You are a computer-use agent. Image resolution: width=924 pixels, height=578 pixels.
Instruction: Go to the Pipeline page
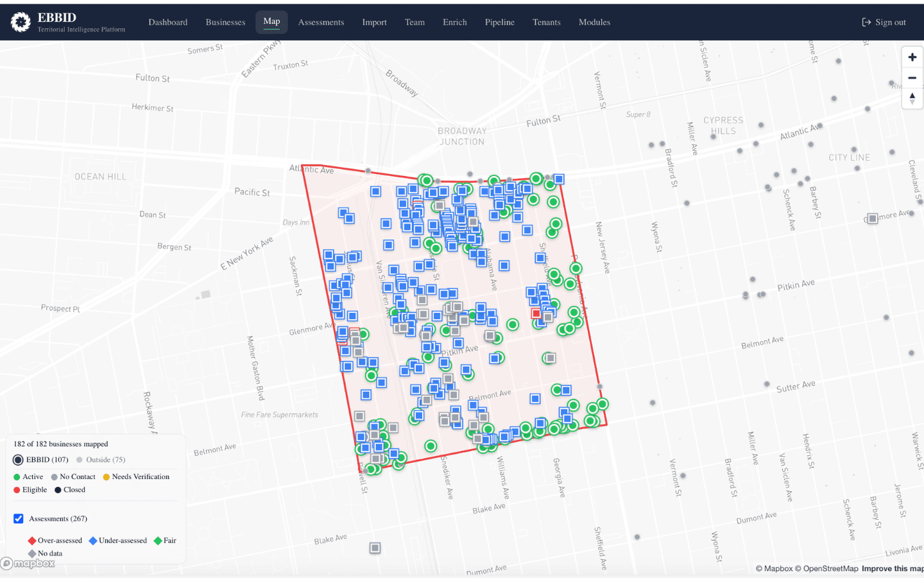[499, 22]
